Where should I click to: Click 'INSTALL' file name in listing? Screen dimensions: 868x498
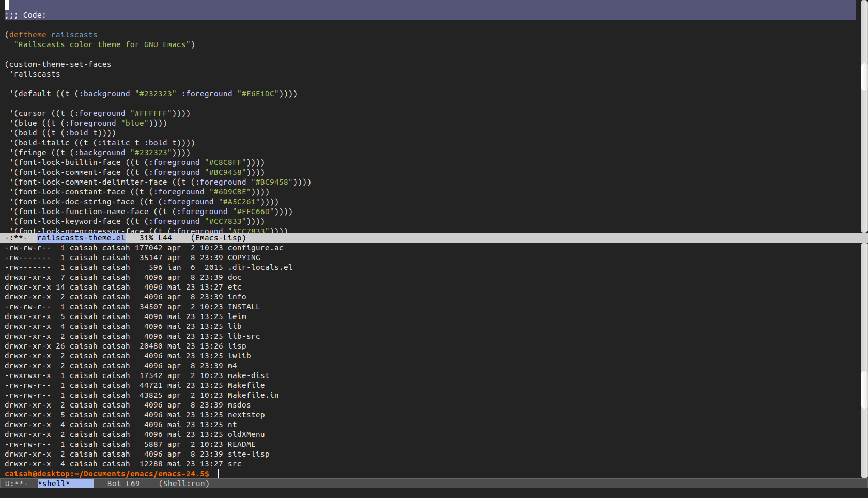[x=244, y=307]
